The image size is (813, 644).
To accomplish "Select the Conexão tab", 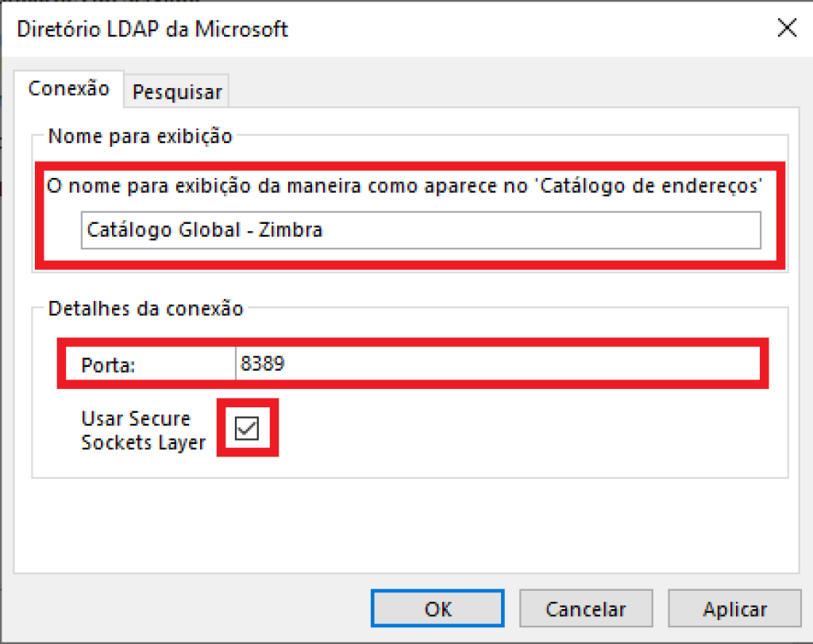I will click(68, 89).
